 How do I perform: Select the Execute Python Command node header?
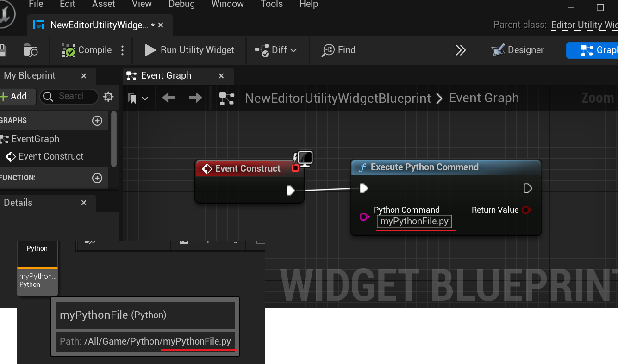tap(446, 167)
